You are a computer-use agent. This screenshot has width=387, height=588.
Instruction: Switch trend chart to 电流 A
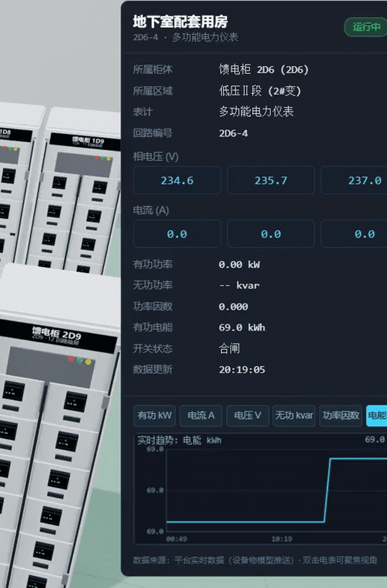201,416
